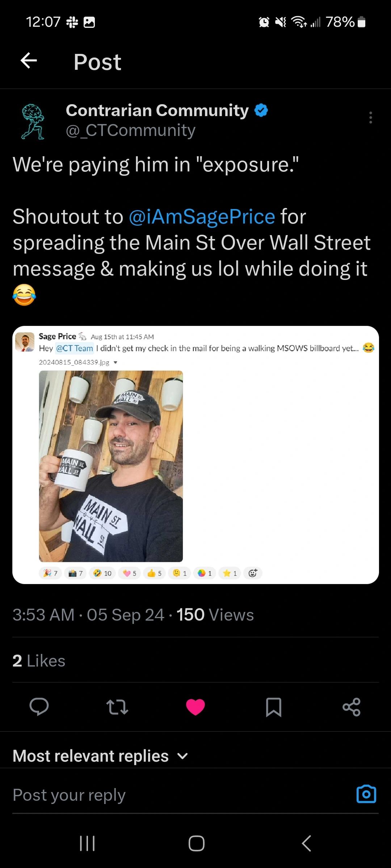Tap the Android navigation home button
Viewport: 391px width, 868px height.
(195, 844)
